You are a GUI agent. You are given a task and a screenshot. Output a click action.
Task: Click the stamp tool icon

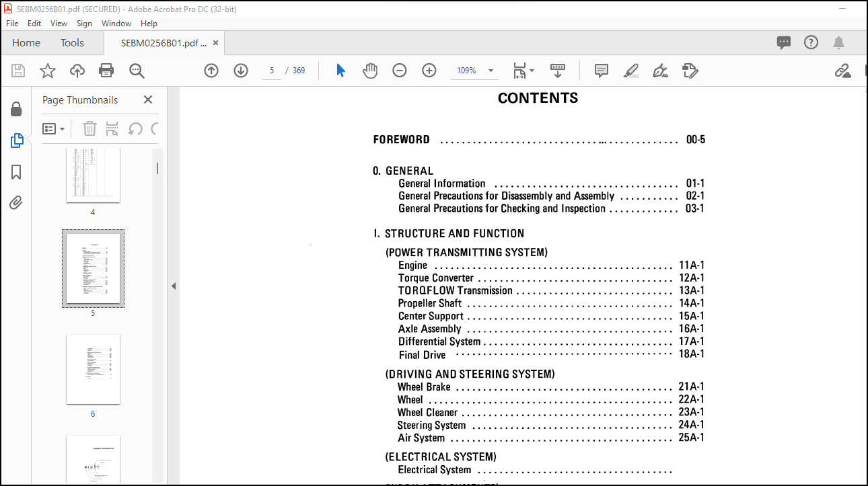(x=690, y=71)
